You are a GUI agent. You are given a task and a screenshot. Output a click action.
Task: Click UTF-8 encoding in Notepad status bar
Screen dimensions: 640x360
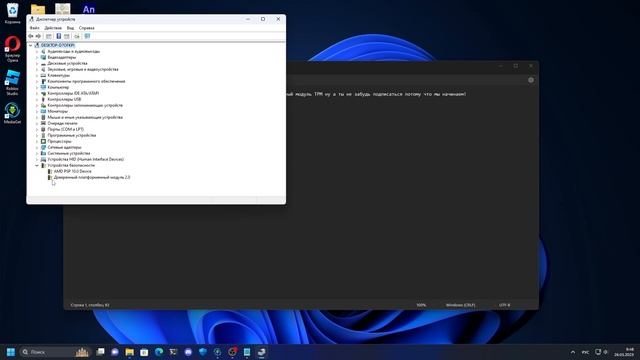[x=504, y=305]
